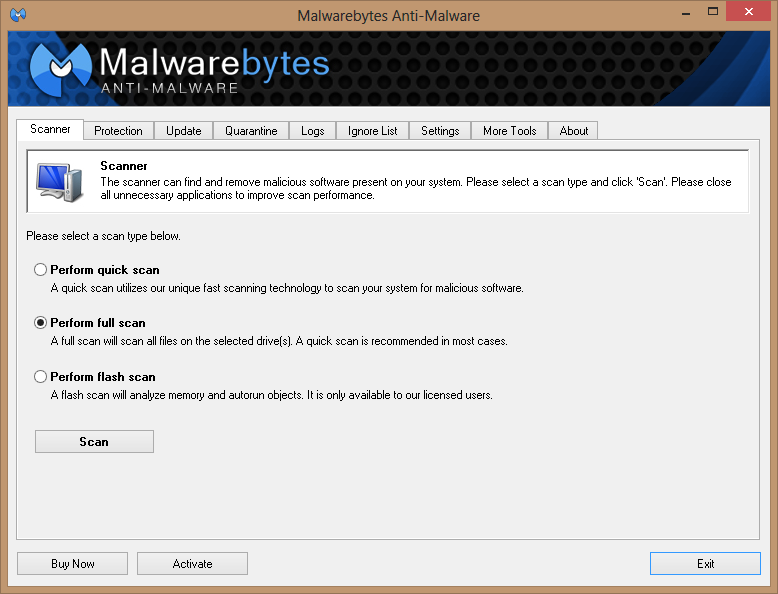The height and width of the screenshot is (594, 778).
Task: Click the Malwarebytes title bar icon
Action: point(18,15)
